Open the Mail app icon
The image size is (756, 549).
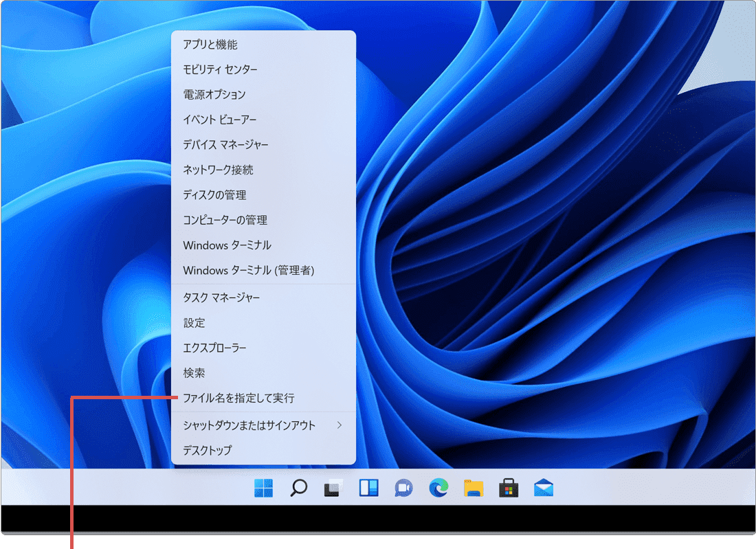(544, 488)
